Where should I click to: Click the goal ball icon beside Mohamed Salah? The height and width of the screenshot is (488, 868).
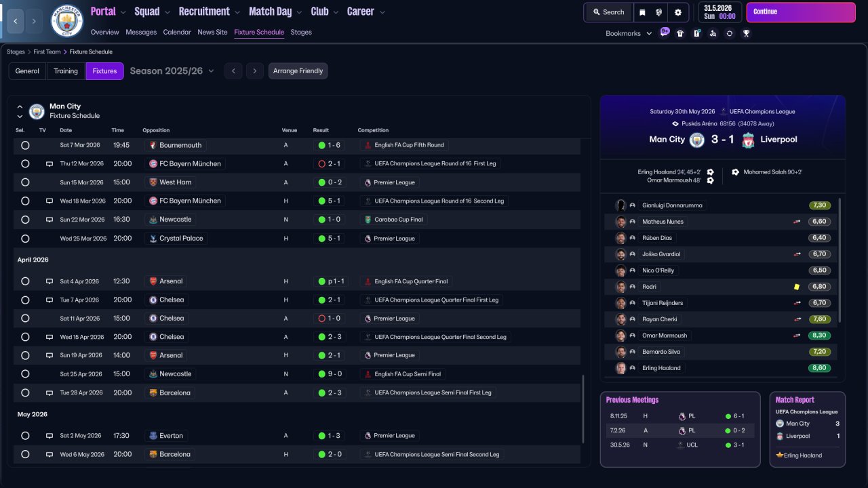tap(735, 172)
